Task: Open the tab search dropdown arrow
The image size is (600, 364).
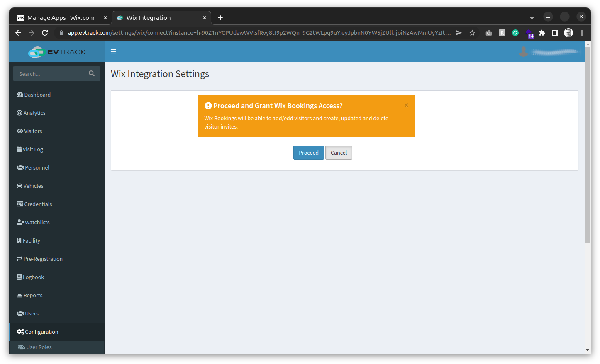Action: tap(532, 18)
